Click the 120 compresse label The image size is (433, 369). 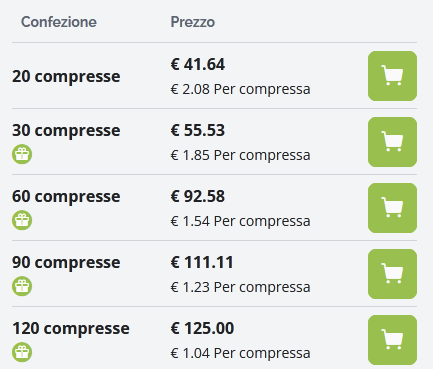coord(71,328)
